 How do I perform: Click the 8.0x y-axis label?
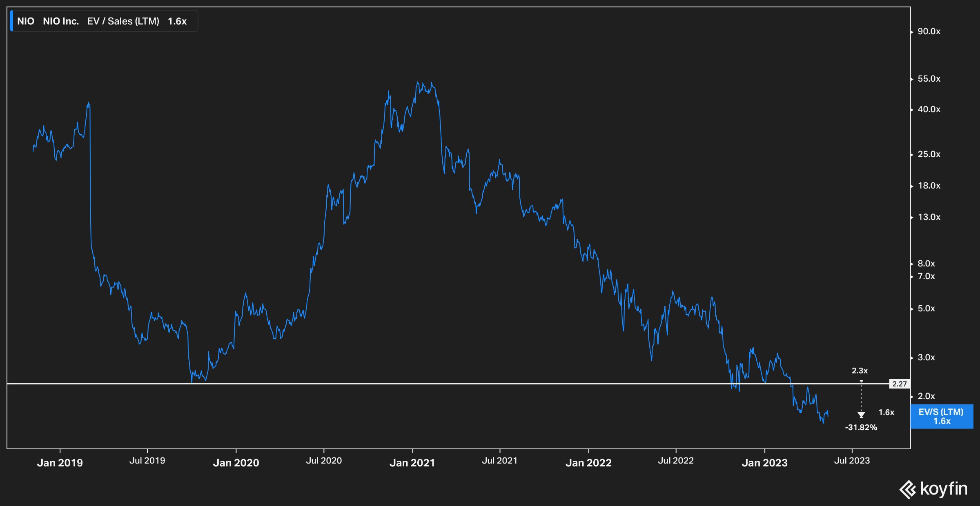point(926,264)
